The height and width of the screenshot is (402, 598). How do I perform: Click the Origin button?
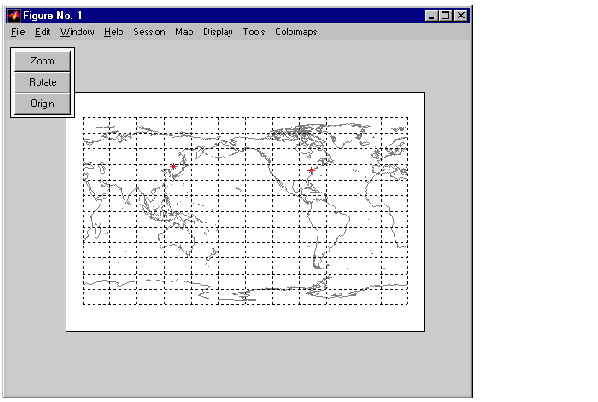point(42,104)
